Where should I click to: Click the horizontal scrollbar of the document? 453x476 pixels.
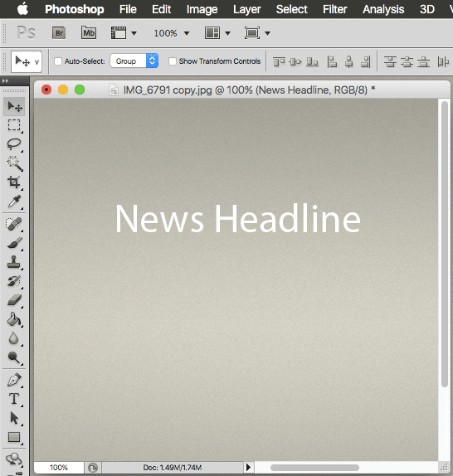tap(314, 467)
